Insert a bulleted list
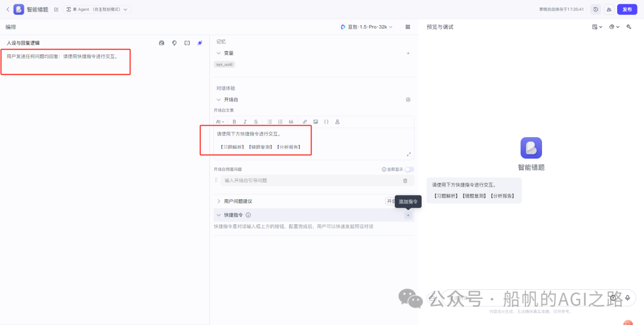The width and height of the screenshot is (644, 325). pos(270,122)
